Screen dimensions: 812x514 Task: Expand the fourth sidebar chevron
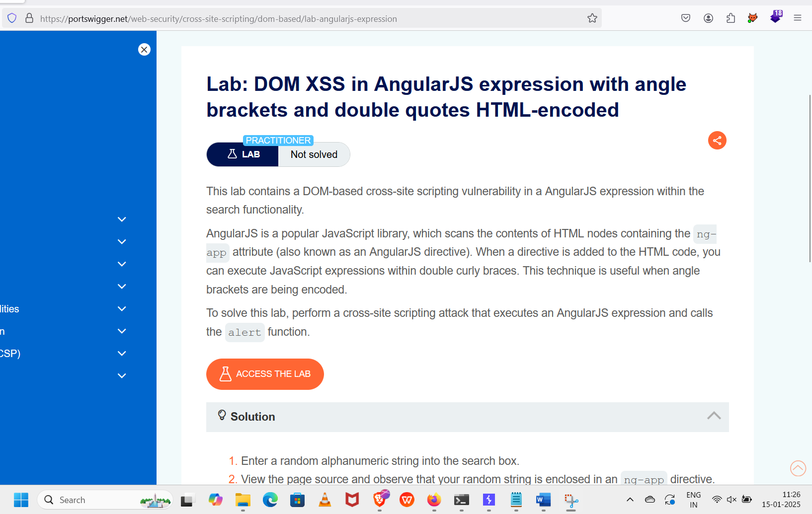pyautogui.click(x=122, y=286)
